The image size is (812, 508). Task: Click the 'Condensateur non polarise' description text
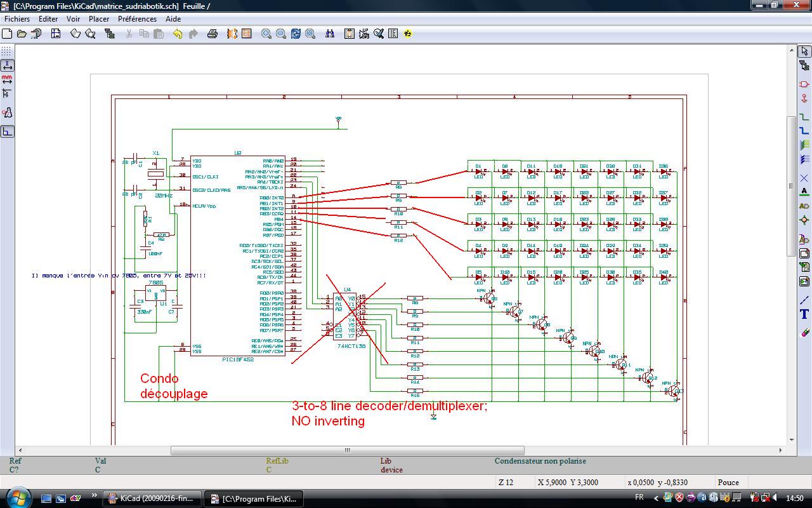tap(540, 461)
